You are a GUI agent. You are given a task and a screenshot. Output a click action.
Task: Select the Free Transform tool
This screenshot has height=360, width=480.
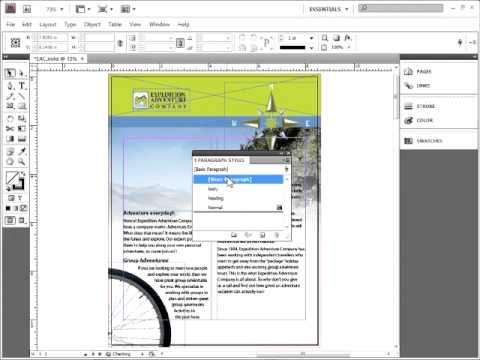22,129
